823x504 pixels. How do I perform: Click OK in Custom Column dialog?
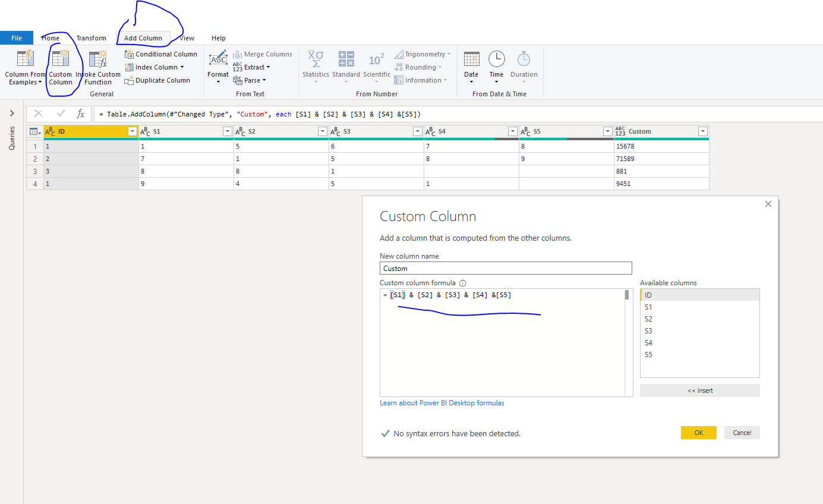[x=699, y=433]
